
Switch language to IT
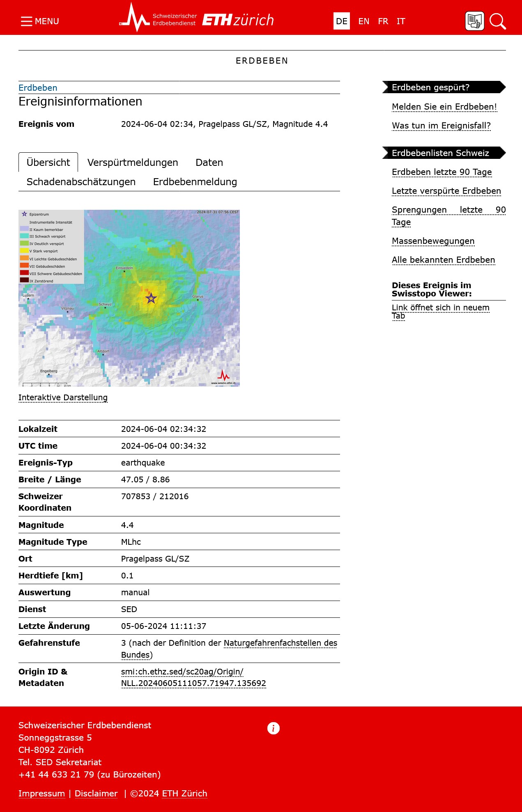[401, 21]
